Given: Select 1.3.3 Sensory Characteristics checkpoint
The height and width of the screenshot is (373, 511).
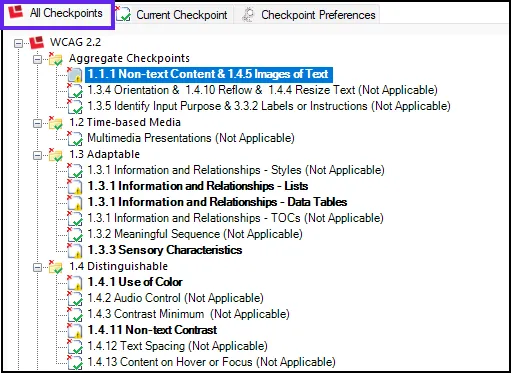Looking at the screenshot, I should tap(165, 250).
